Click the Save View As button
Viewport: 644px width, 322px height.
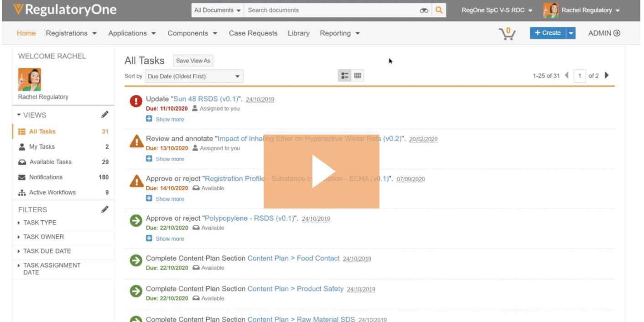click(x=193, y=60)
